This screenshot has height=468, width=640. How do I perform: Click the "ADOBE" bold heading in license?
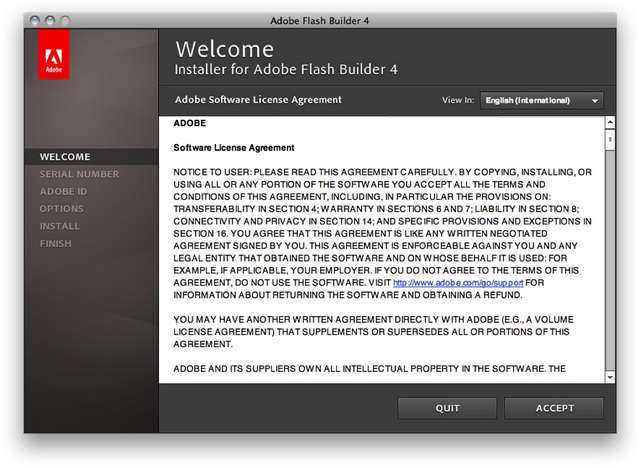(x=190, y=123)
